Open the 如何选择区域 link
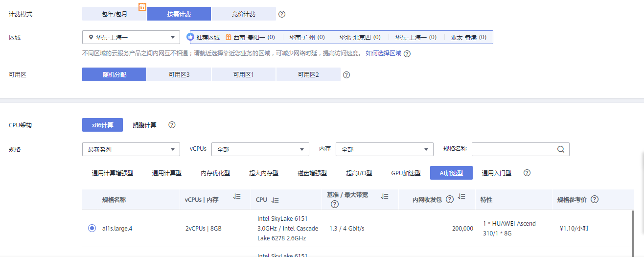 click(x=384, y=53)
